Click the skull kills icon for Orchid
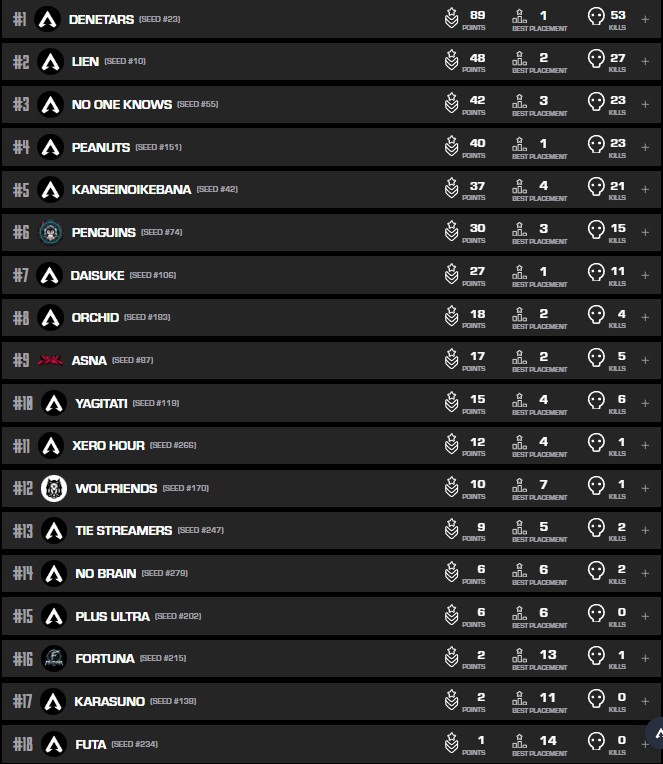Screen dimensions: 663x764 click(x=596, y=317)
